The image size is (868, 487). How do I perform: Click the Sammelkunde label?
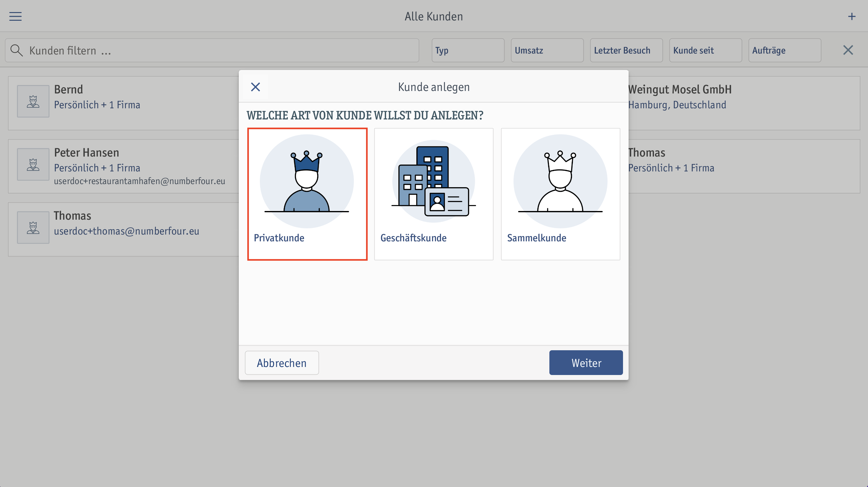(536, 238)
